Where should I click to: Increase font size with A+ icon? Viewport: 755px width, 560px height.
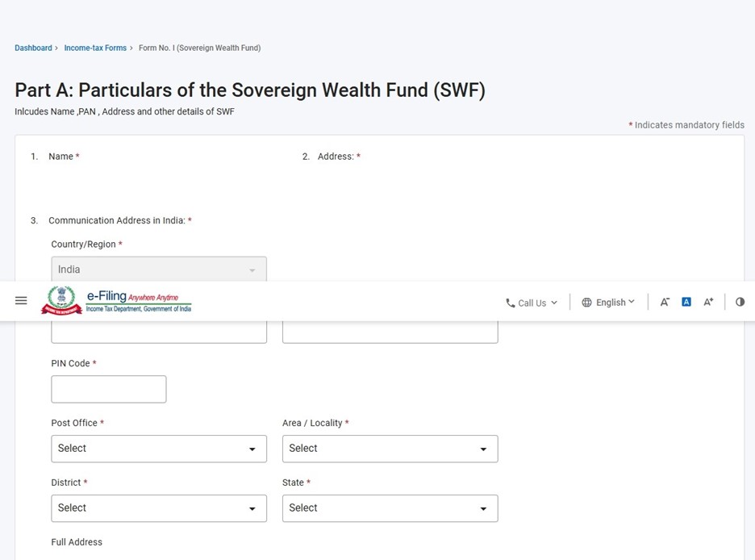pyautogui.click(x=708, y=302)
